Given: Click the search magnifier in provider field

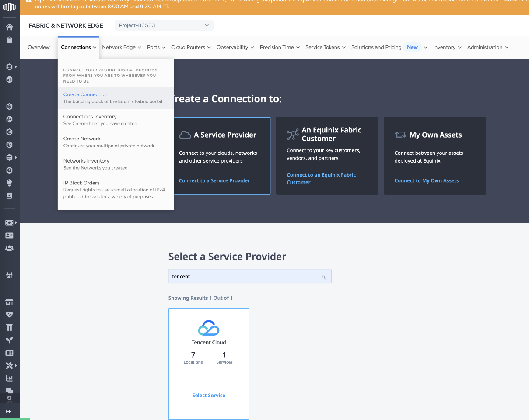Looking at the screenshot, I should coord(324,277).
